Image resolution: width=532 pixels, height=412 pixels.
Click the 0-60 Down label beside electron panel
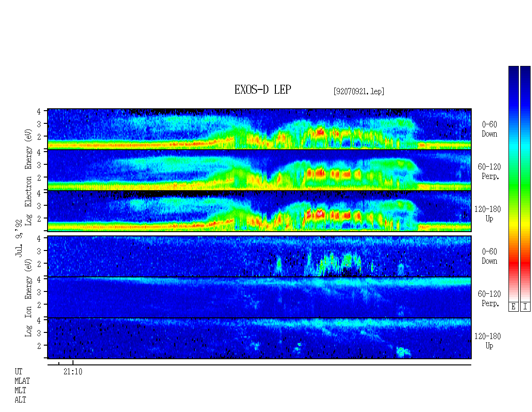coord(489,129)
